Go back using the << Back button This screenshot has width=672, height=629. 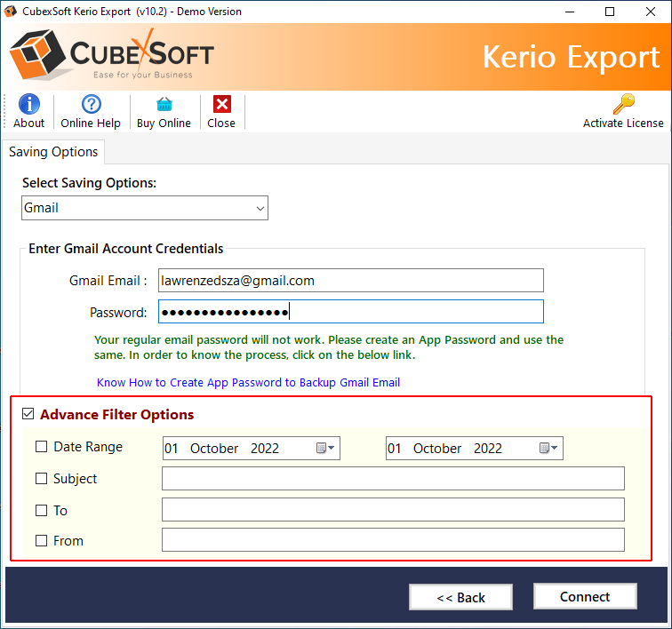pos(460,597)
